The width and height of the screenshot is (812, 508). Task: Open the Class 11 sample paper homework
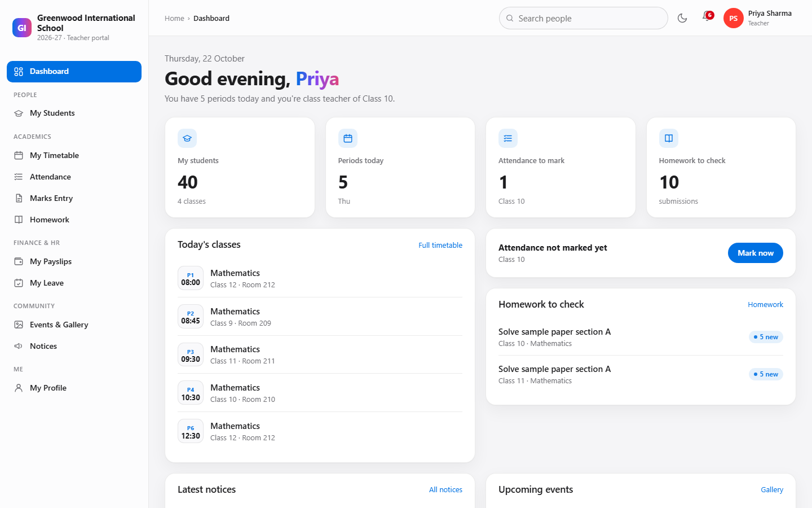(641, 374)
